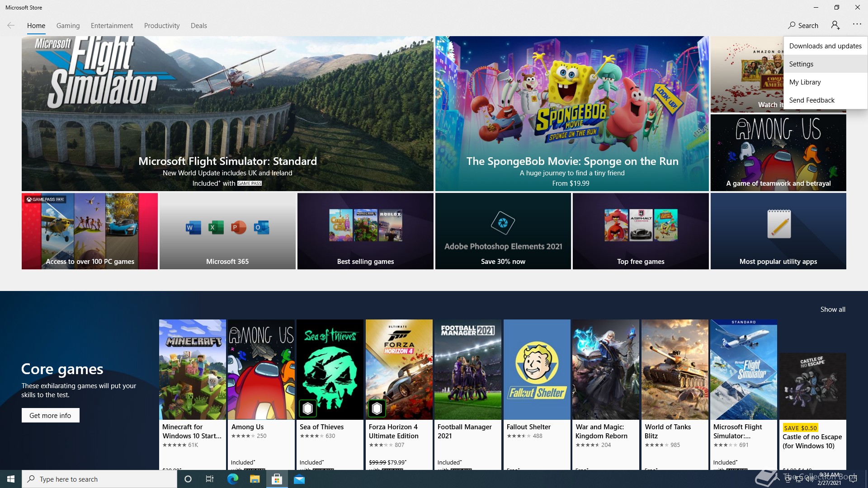Click the Angry Birds icon in Top free games
The width and height of the screenshot is (868, 488).
(x=616, y=225)
